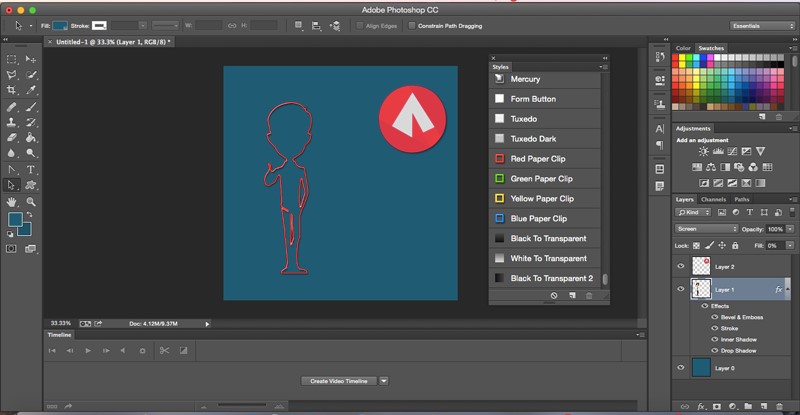Select the Dodge tool
Screen dimensions: 800x415
click(x=31, y=153)
